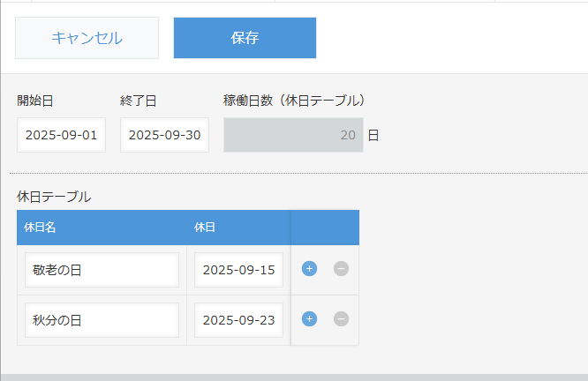Click the 日 unit text beside 稼働日数
Image resolution: width=588 pixels, height=381 pixels.
pyautogui.click(x=373, y=136)
